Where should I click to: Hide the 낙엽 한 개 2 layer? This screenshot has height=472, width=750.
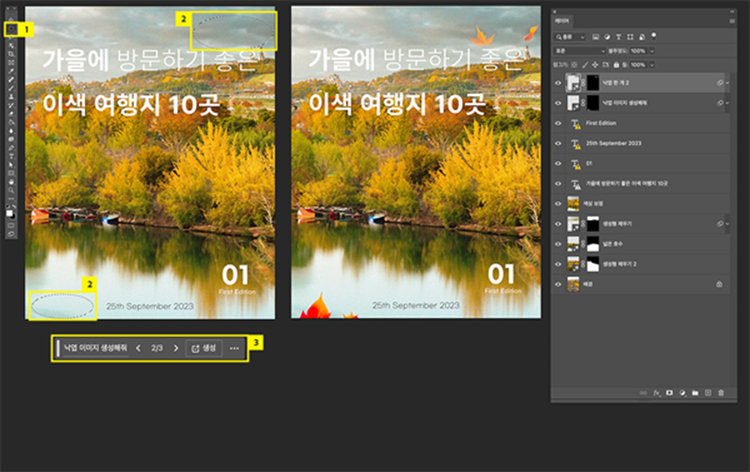coord(558,83)
